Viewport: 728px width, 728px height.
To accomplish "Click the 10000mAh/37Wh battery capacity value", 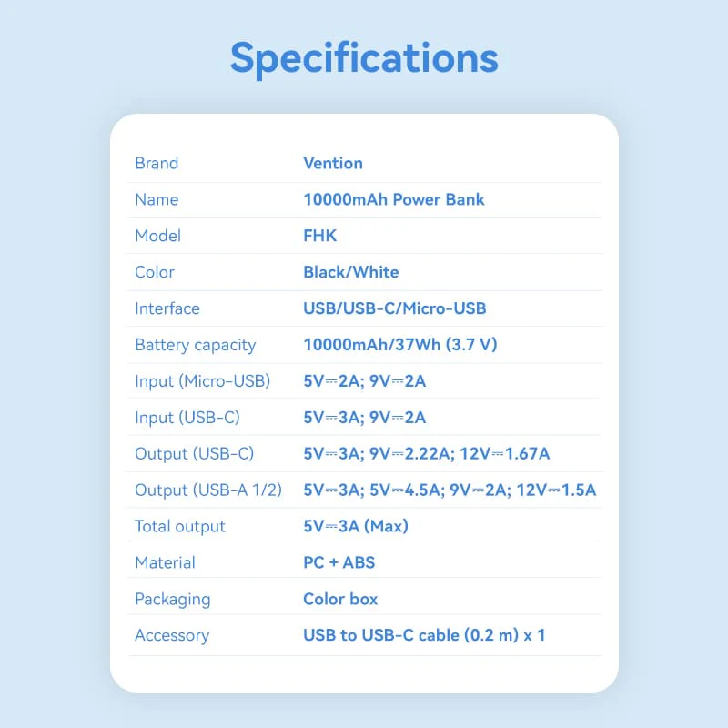I will coord(400,345).
